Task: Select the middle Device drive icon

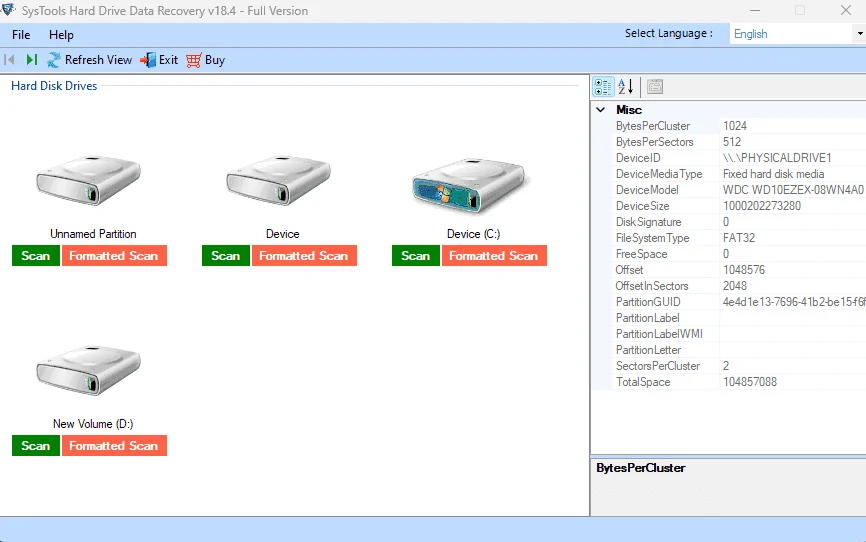Action: [279, 181]
